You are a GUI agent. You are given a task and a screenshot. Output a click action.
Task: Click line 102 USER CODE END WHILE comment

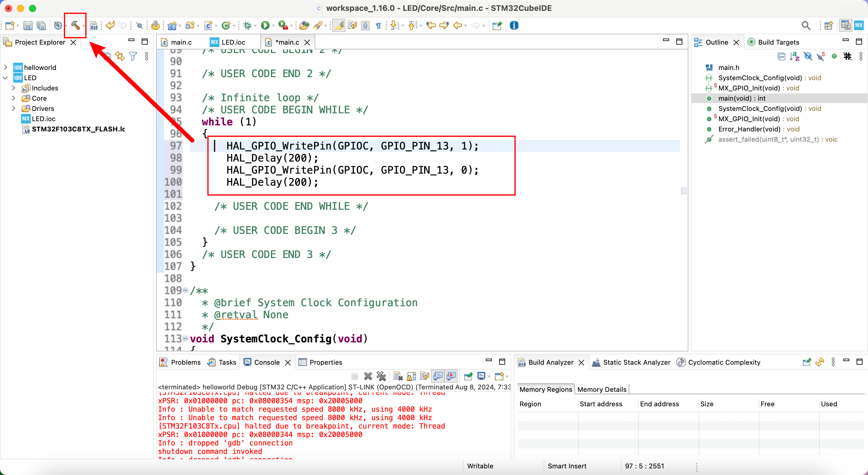click(x=291, y=206)
